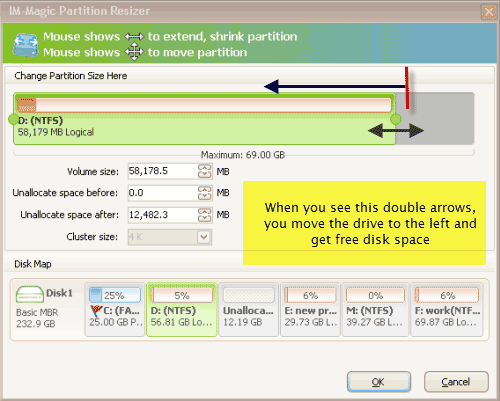500x401 pixels.
Task: Click the "D: (NTFS)" label in resize bar
Action: [40, 120]
